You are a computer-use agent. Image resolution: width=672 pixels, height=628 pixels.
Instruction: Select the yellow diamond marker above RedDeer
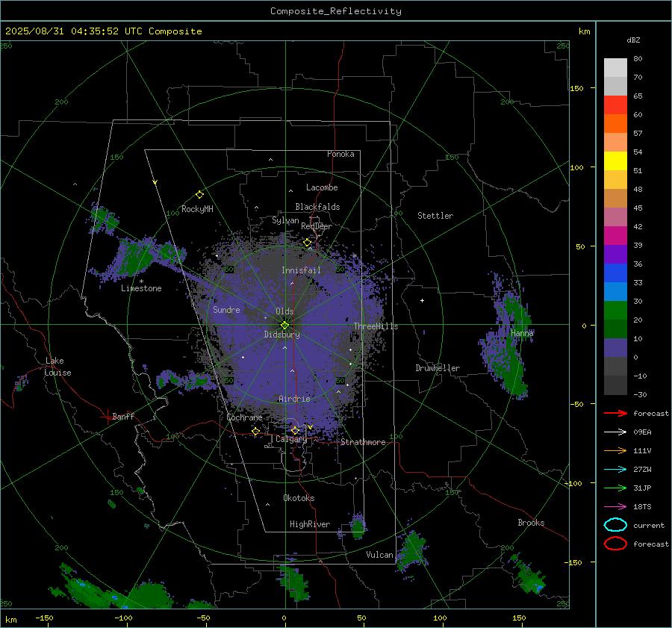(x=307, y=243)
